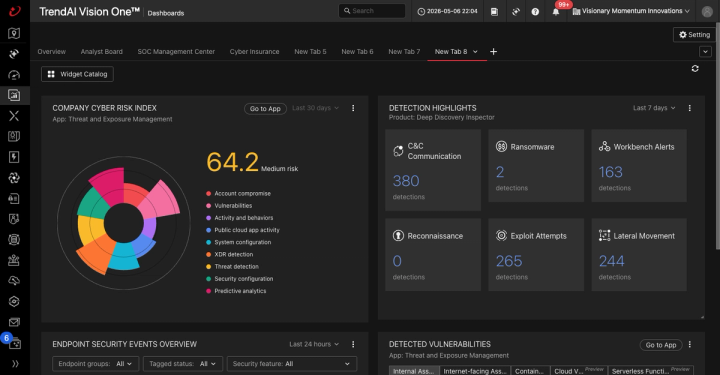Open the user account avatar

pyautogui.click(x=707, y=11)
